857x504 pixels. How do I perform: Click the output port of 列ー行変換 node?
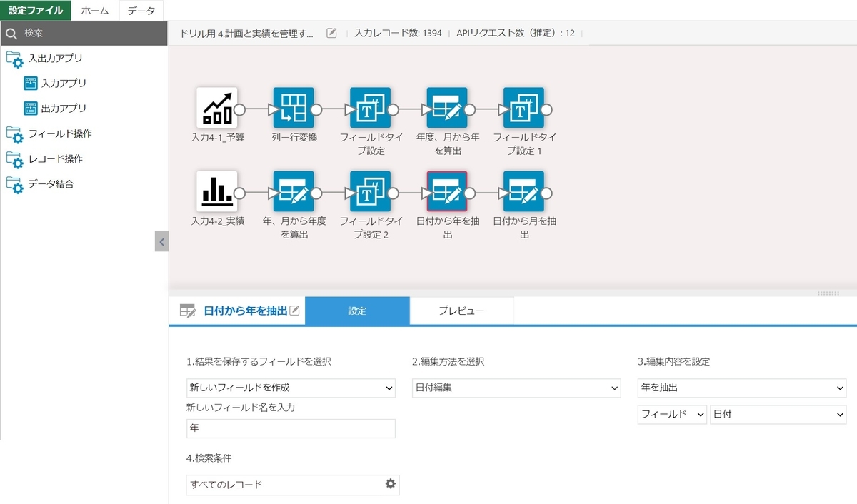click(316, 109)
